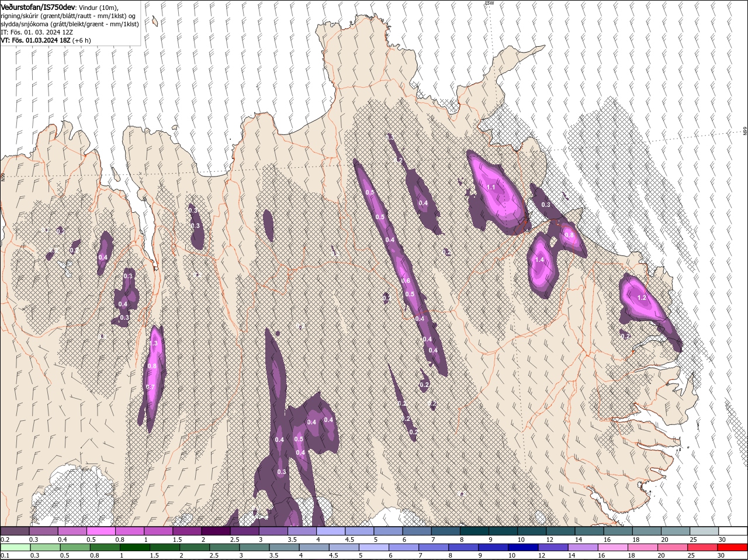
Task: Click the 'slydda/snjókoma' legend description line
Action: [70, 24]
